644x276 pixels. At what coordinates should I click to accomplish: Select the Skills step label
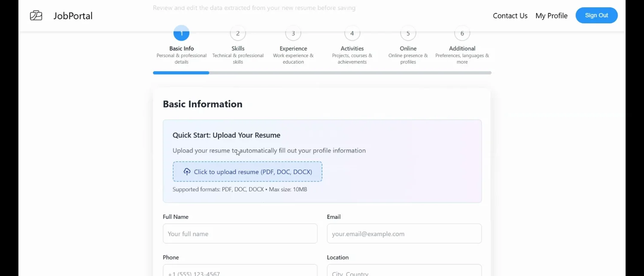[x=238, y=49]
